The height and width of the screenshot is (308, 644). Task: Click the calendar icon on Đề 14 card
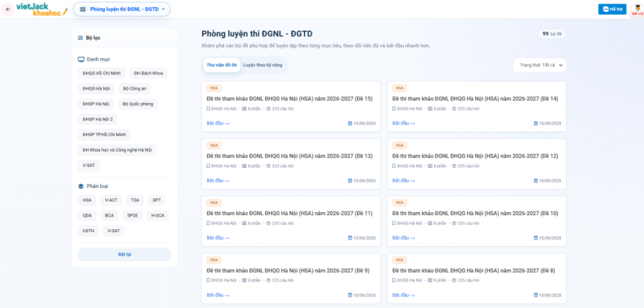(x=536, y=124)
